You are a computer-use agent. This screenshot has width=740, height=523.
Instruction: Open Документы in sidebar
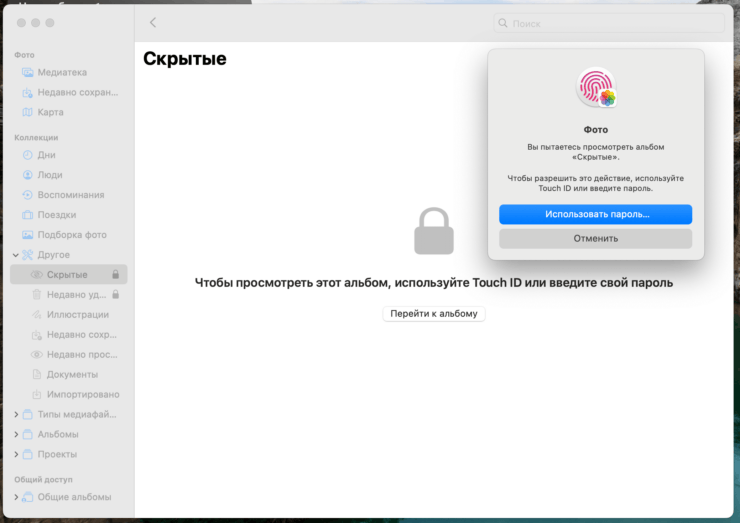[69, 374]
